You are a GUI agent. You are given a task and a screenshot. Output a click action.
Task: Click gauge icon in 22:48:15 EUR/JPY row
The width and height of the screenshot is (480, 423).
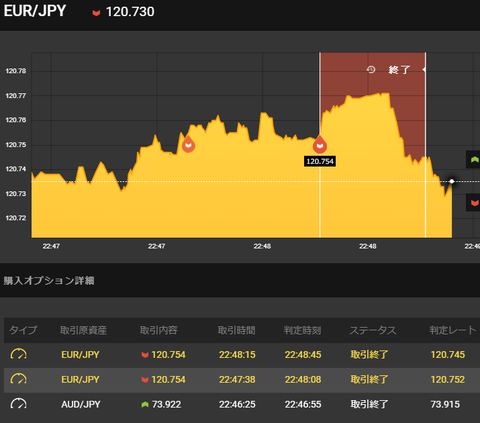[19, 354]
